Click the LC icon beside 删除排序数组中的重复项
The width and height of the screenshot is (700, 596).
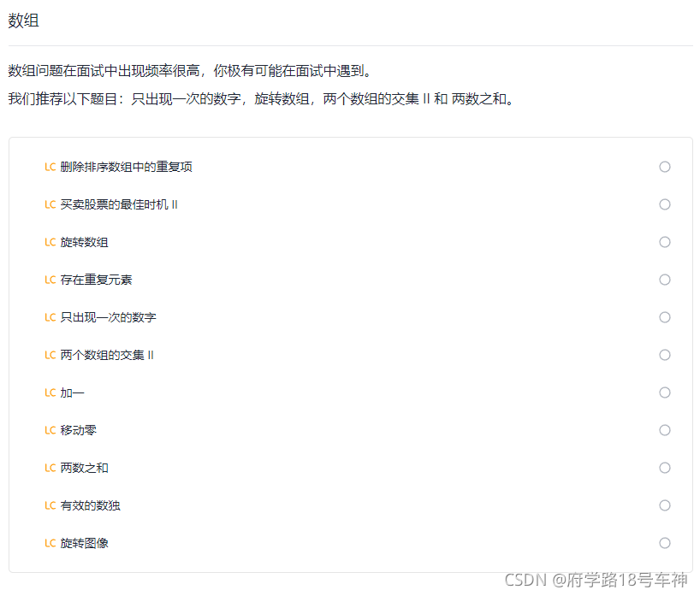[50, 167]
